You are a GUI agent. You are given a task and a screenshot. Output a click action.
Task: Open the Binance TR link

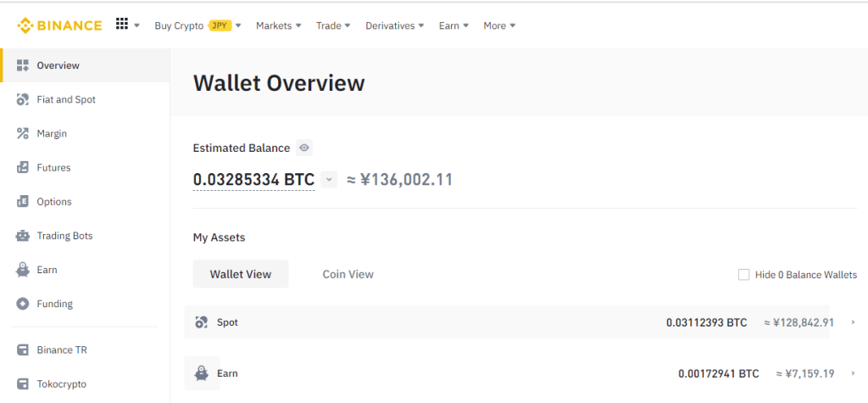pos(62,350)
